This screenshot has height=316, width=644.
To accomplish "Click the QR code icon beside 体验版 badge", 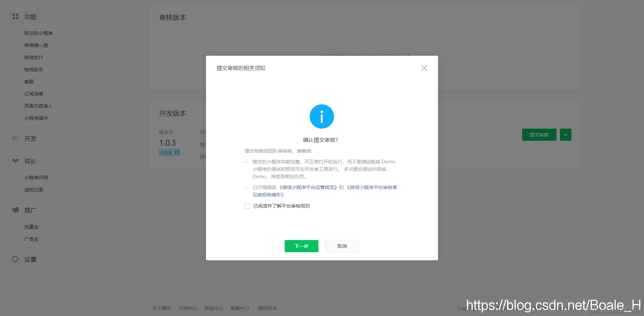I will point(177,152).
